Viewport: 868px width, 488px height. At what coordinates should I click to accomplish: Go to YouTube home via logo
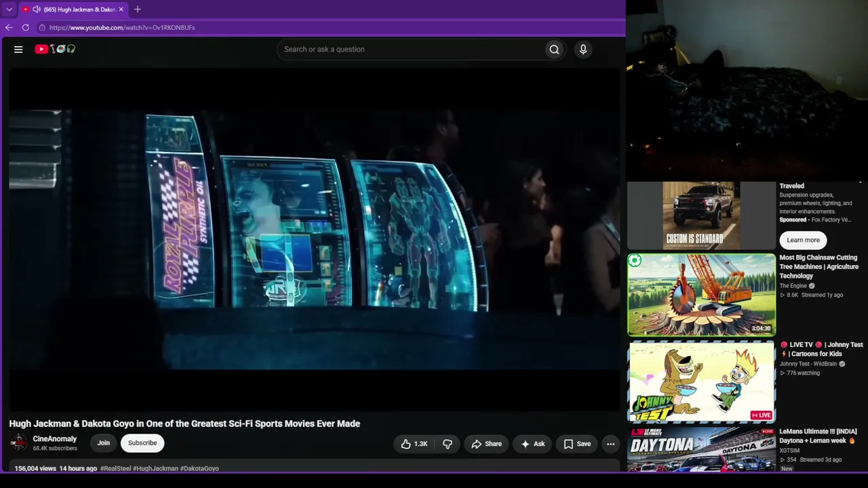55,49
